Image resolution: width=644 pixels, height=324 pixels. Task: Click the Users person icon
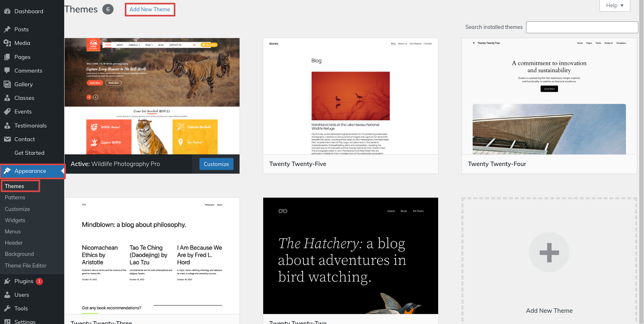click(x=7, y=295)
